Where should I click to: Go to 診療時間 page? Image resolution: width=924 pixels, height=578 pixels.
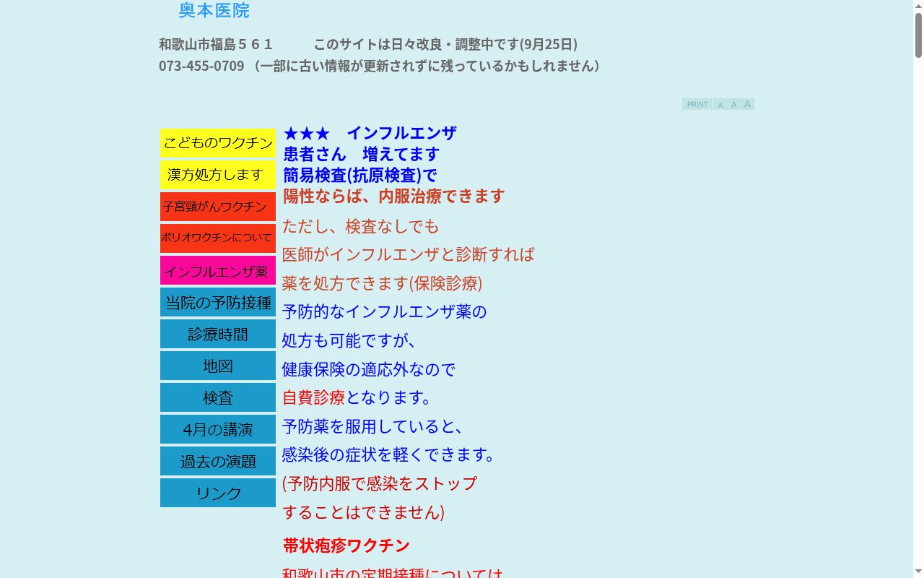pyautogui.click(x=218, y=334)
